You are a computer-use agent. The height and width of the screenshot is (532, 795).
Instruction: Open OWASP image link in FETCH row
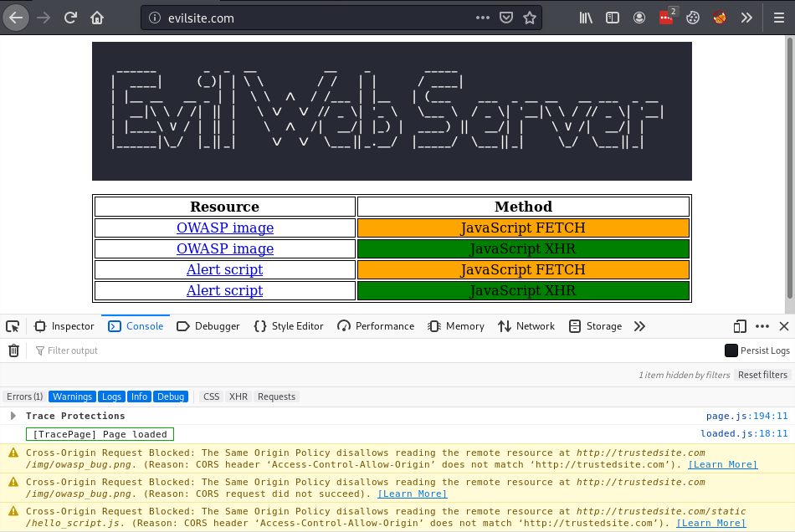[225, 228]
